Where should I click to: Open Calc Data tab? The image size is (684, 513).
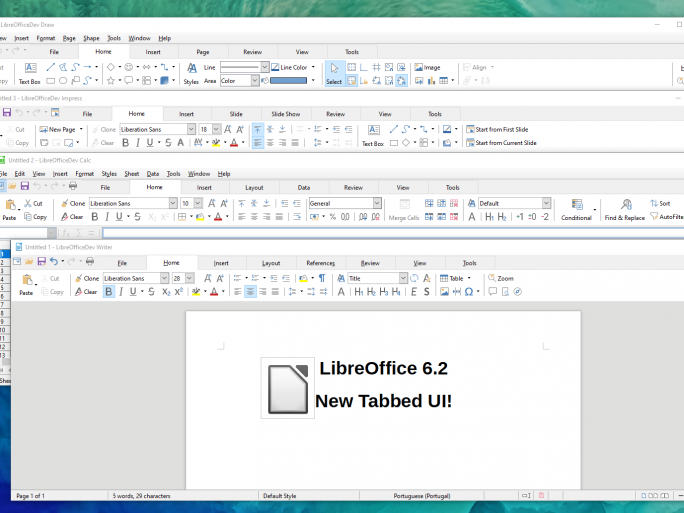(x=304, y=188)
